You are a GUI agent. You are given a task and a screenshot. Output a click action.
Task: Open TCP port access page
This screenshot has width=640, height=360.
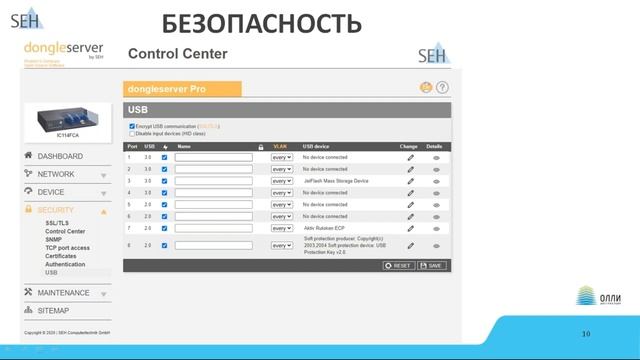pyautogui.click(x=67, y=248)
